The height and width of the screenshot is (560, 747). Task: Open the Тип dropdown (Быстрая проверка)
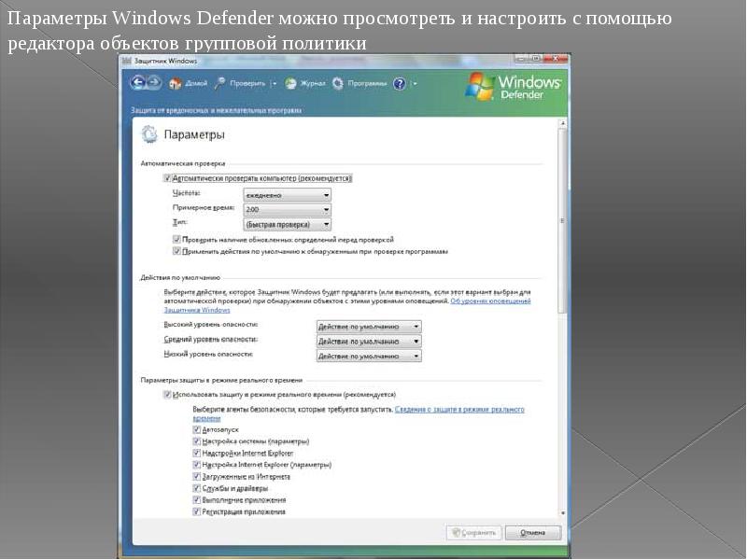(x=287, y=224)
